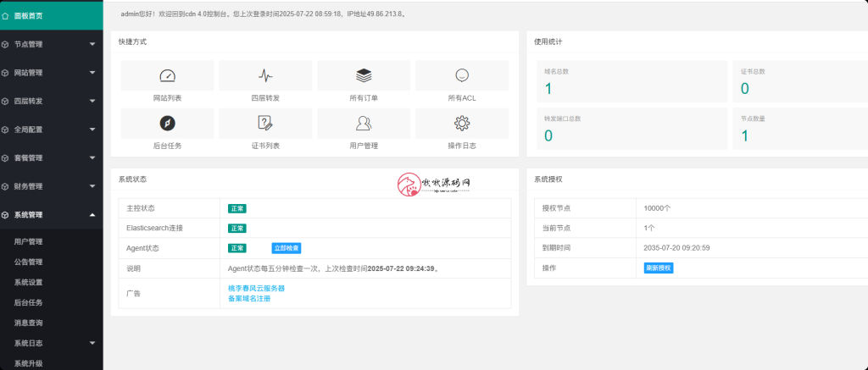Click the cube icon beside 四层转发 in sidebar

pyautogui.click(x=5, y=102)
